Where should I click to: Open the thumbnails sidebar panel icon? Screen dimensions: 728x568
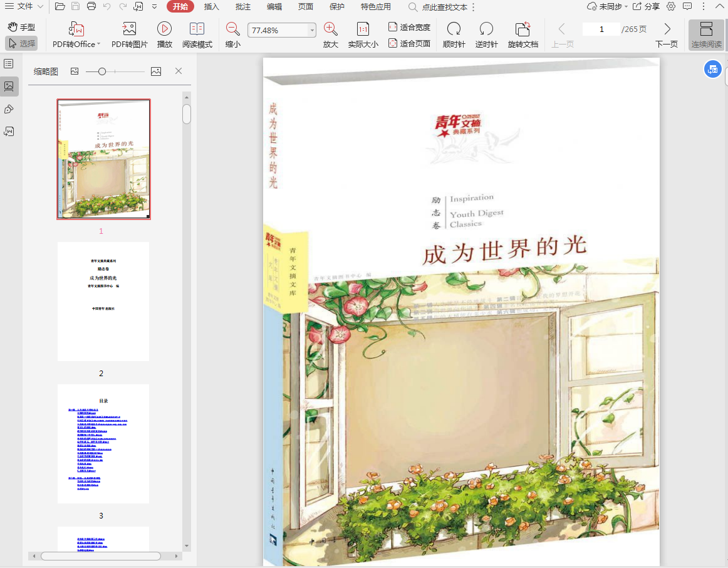(9, 87)
